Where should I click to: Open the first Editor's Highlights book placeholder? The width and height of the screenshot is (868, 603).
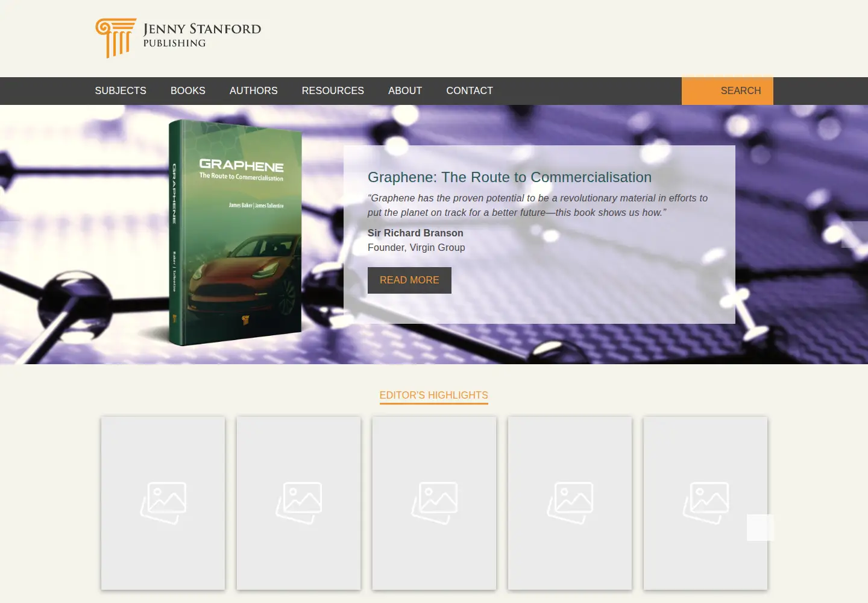[163, 503]
